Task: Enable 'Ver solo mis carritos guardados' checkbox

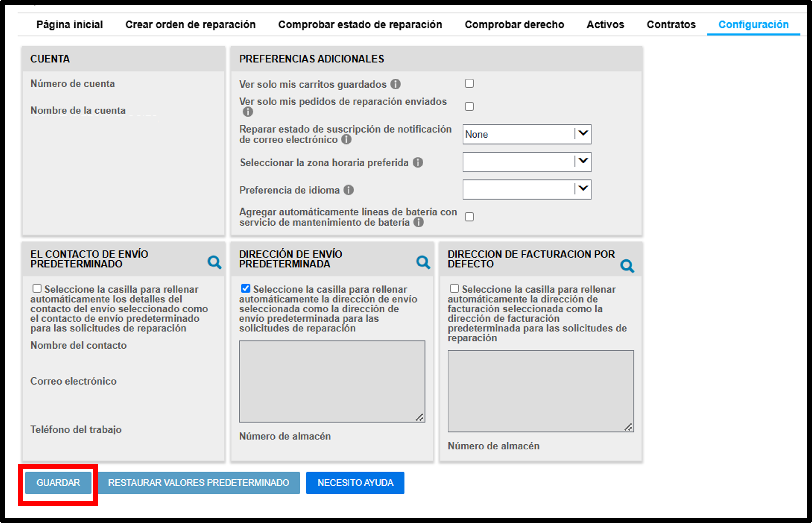Action: pos(469,83)
